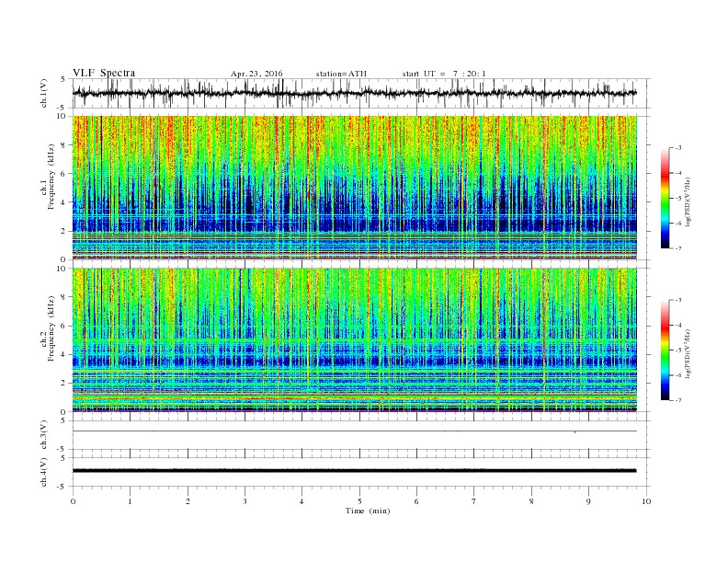Viewport: 728px width, 563px height.
Task: Click the "-7" tick on ch.1 color bar
Action: coord(677,248)
